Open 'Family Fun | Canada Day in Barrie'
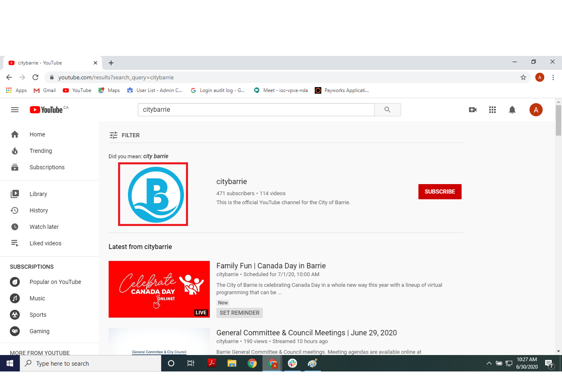The height and width of the screenshot is (392, 562). (x=271, y=266)
